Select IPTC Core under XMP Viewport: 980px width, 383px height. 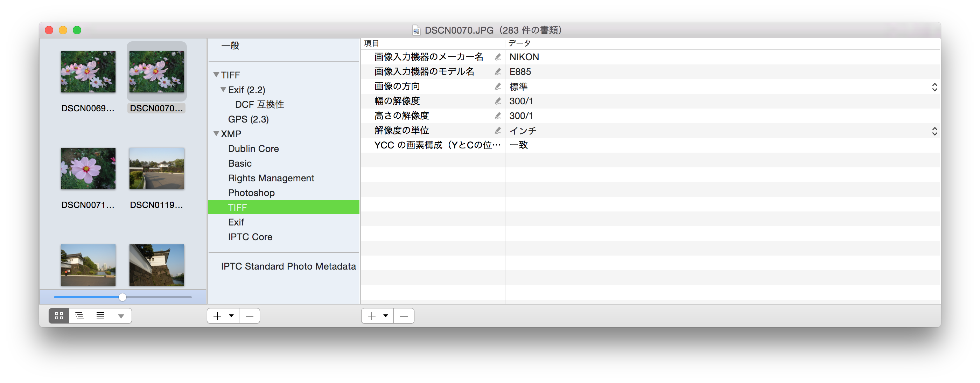tap(250, 237)
